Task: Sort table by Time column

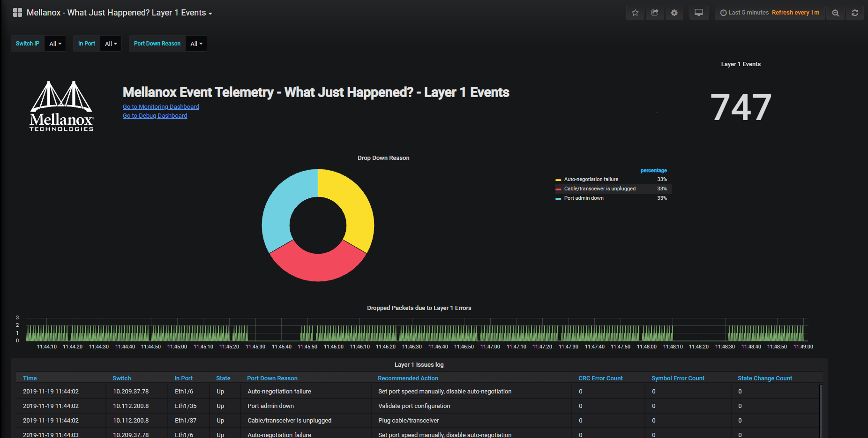Action: click(x=30, y=378)
